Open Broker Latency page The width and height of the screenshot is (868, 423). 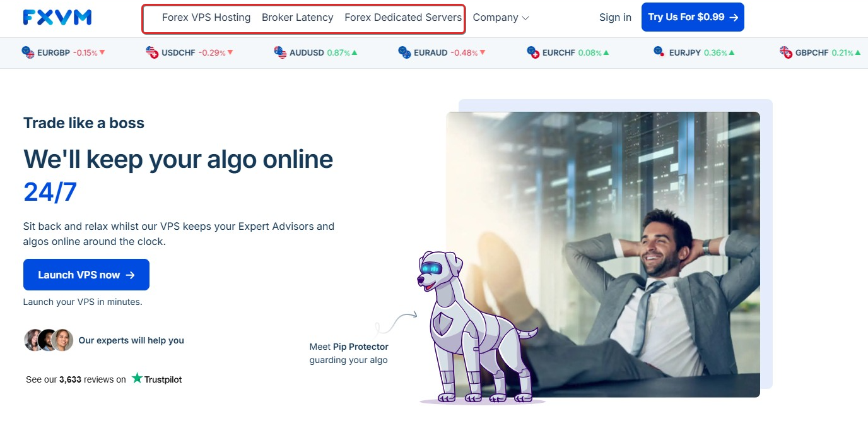point(298,18)
